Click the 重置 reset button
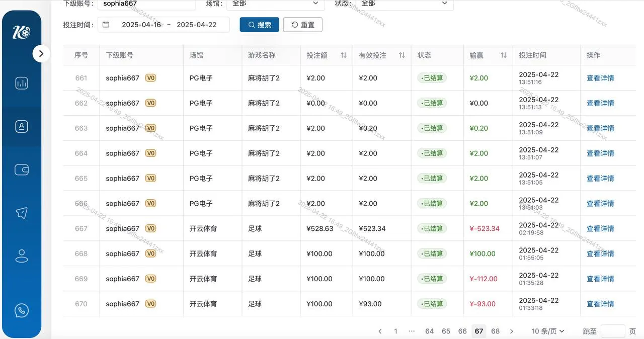The image size is (644, 339). point(302,24)
